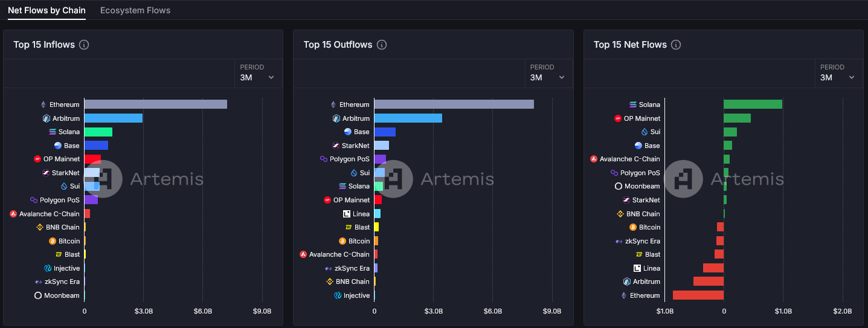This screenshot has width=868, height=328.
Task: Click the Bitcoin icon in Inflows chart
Action: (53, 241)
